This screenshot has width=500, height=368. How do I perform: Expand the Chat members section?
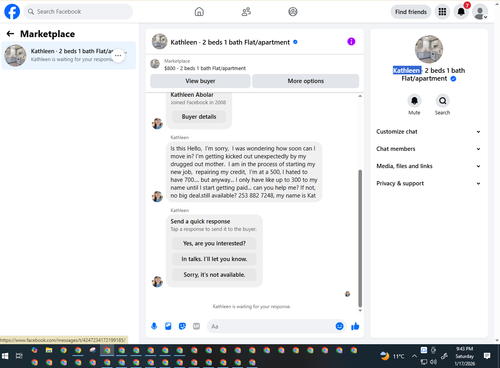429,149
